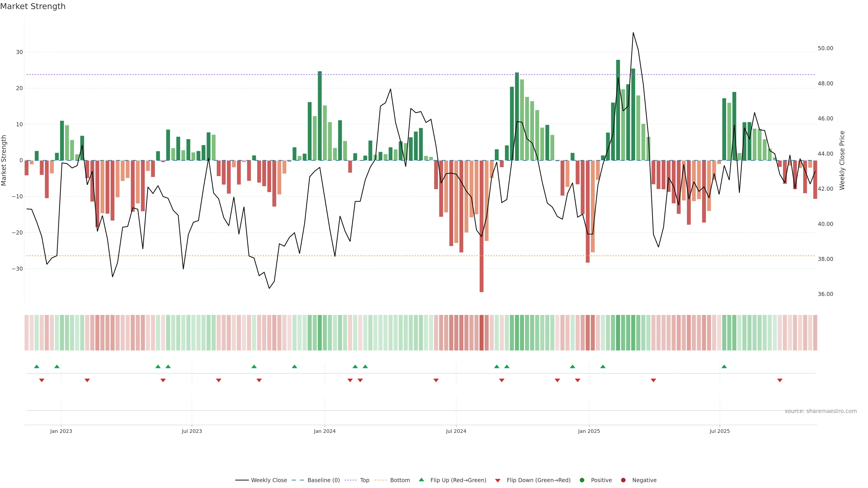The image size is (868, 488).
Task: Click the Market Strength chart title
Action: pyautogui.click(x=33, y=6)
